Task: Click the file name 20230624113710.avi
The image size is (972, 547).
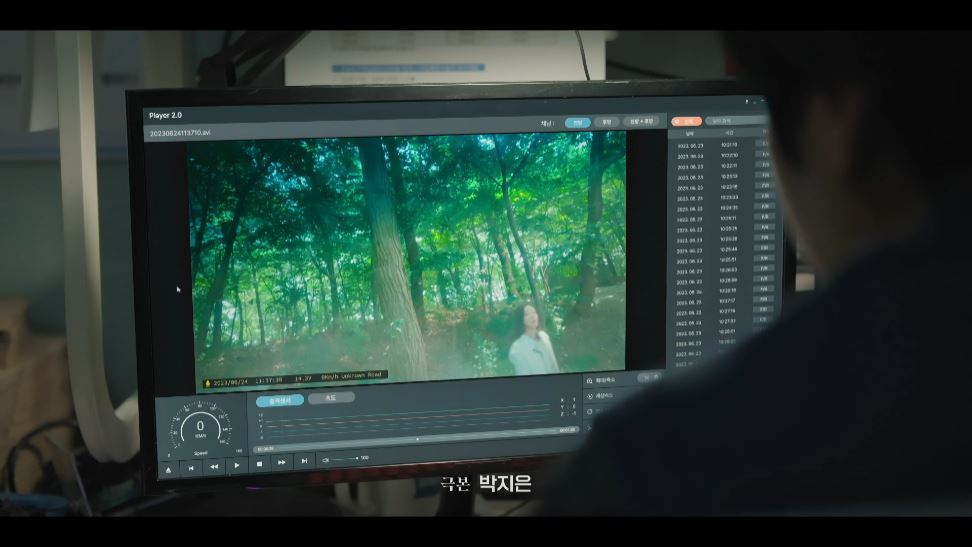Action: click(180, 133)
